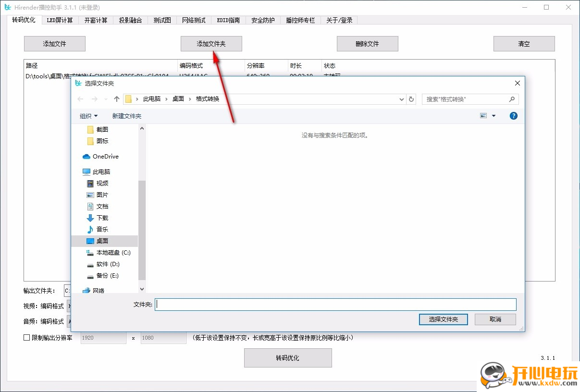Open the recent locations dropdown arrow

coord(106,99)
